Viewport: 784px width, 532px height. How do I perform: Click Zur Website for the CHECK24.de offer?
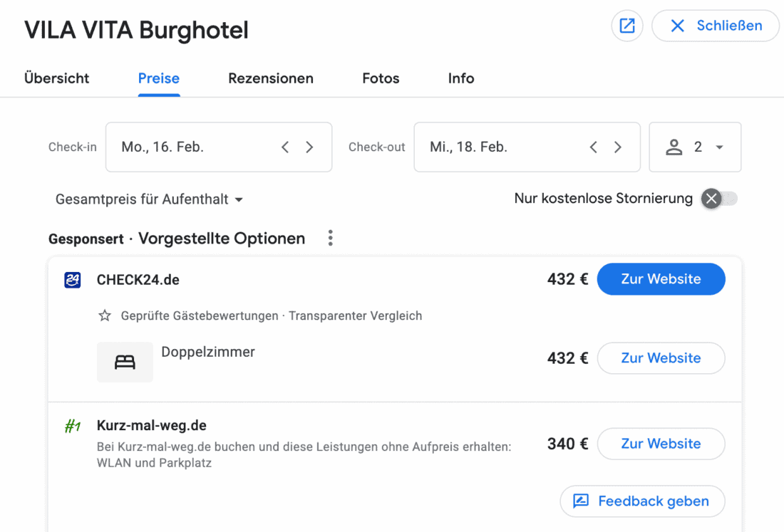[x=661, y=279]
